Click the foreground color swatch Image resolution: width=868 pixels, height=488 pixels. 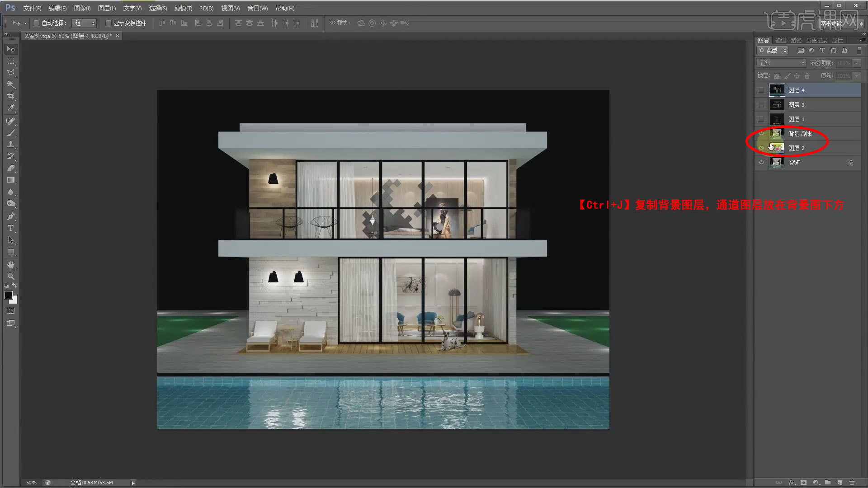(x=8, y=295)
